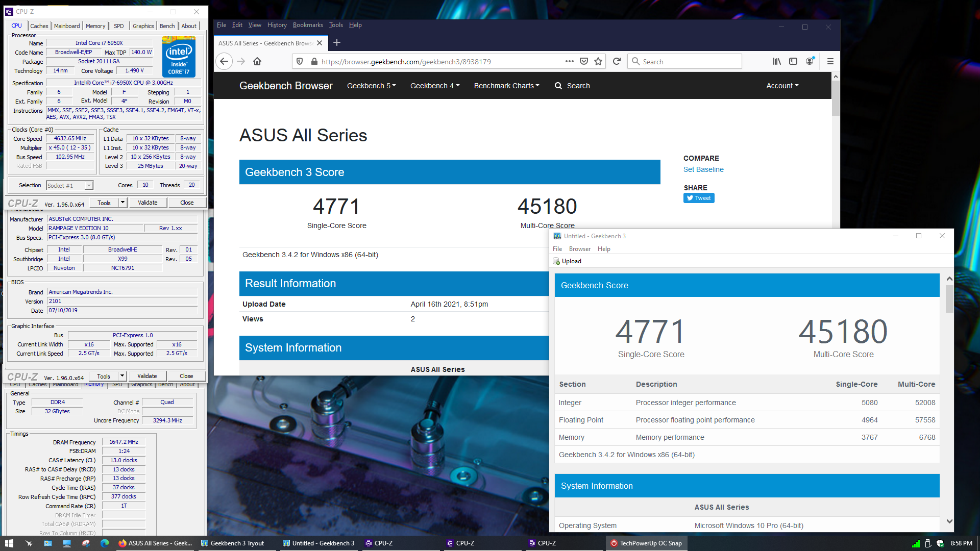Click the Geekbench 3 window scroll up arrow

(x=949, y=279)
